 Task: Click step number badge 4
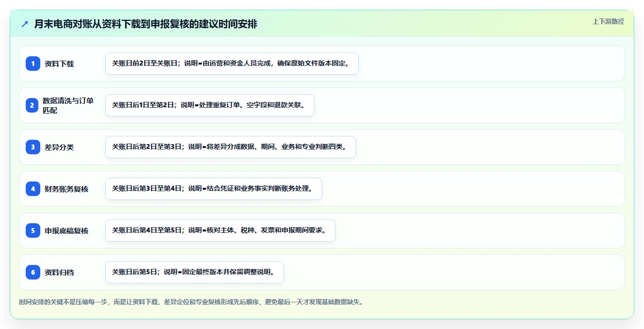click(33, 189)
